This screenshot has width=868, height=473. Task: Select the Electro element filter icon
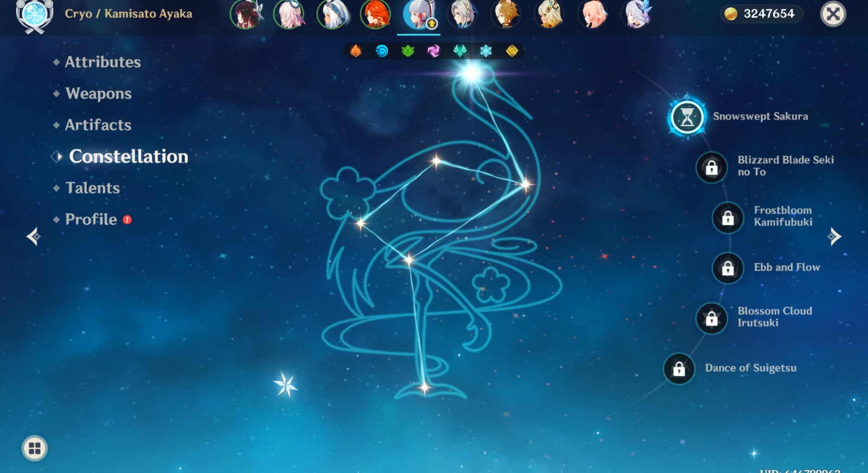point(433,51)
